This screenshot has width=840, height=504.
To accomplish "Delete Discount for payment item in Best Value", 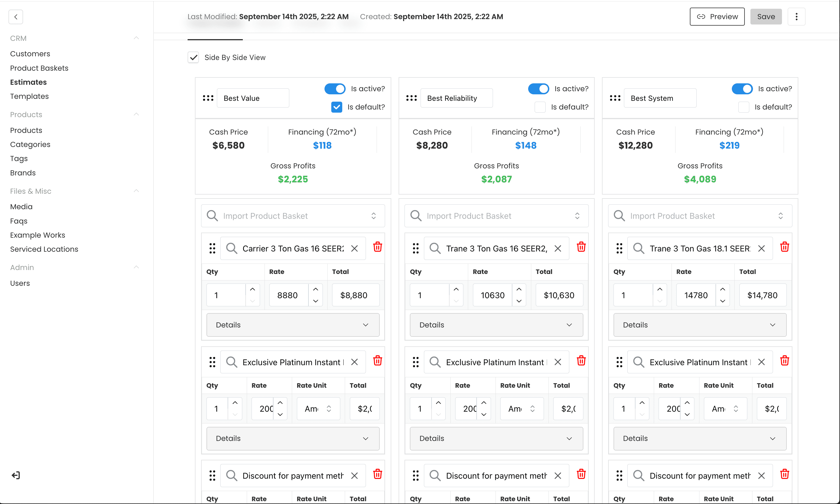I will [377, 474].
